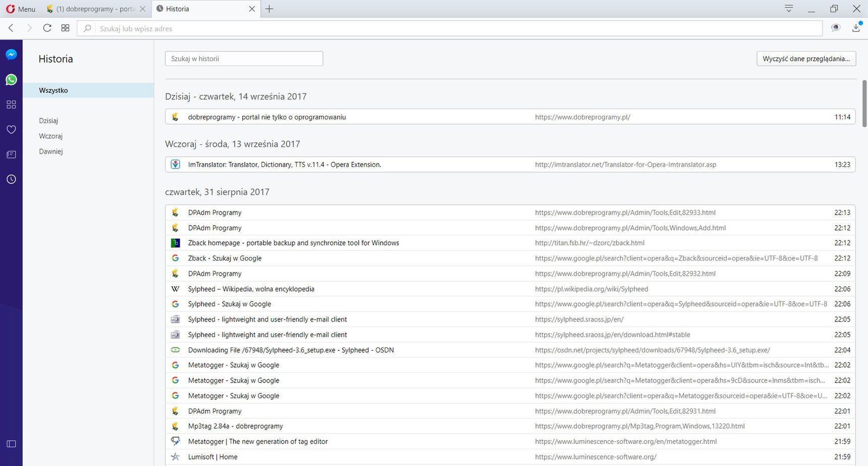Screen dimensions: 868x466
Task: Click the Metatogger site favicon
Action: pyautogui.click(x=175, y=441)
